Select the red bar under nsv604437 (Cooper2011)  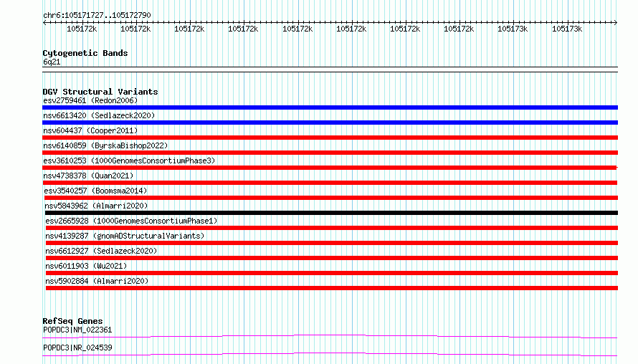tap(330, 138)
